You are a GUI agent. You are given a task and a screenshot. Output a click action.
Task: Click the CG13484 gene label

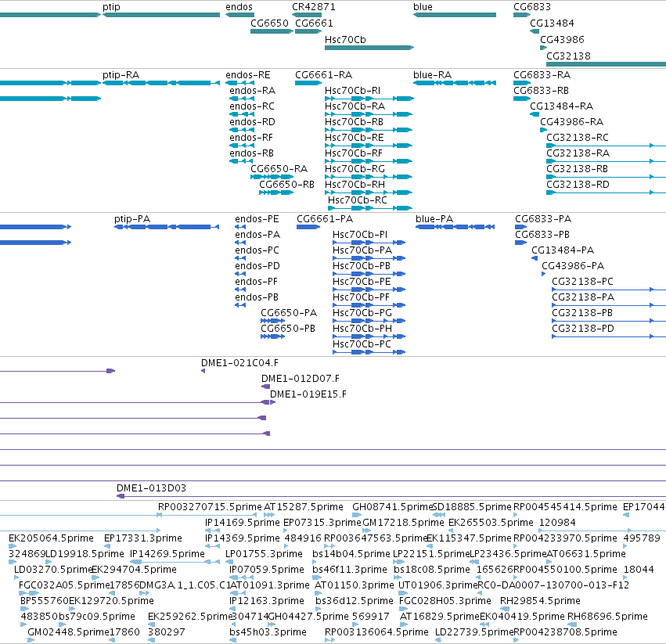(x=553, y=23)
